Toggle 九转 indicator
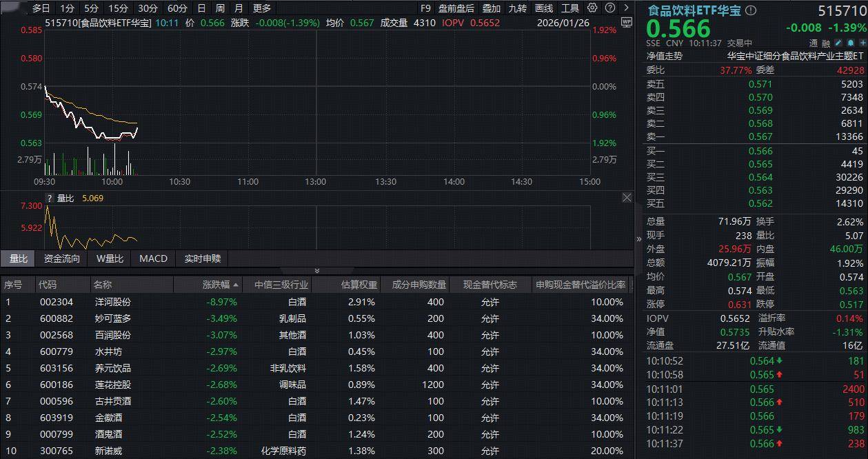 pos(517,8)
